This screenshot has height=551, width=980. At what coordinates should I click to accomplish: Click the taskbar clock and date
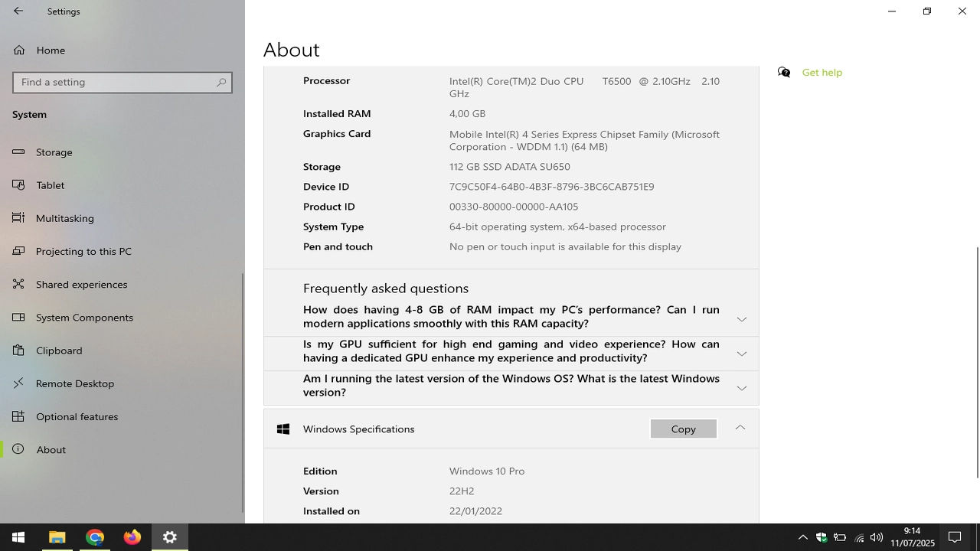[x=913, y=537]
